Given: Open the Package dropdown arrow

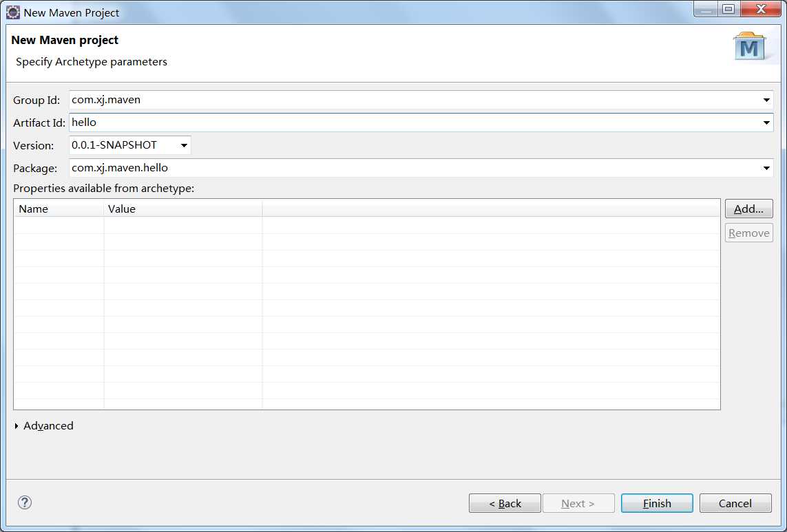Looking at the screenshot, I should (766, 168).
